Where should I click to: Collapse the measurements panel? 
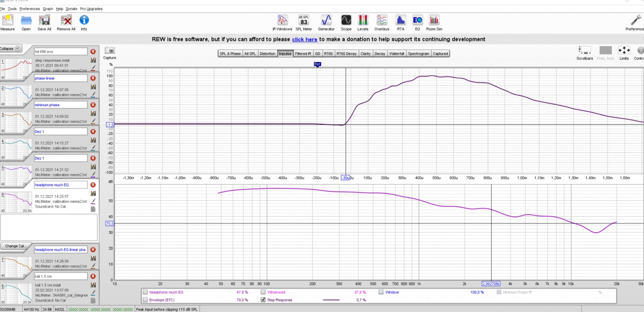point(11,49)
